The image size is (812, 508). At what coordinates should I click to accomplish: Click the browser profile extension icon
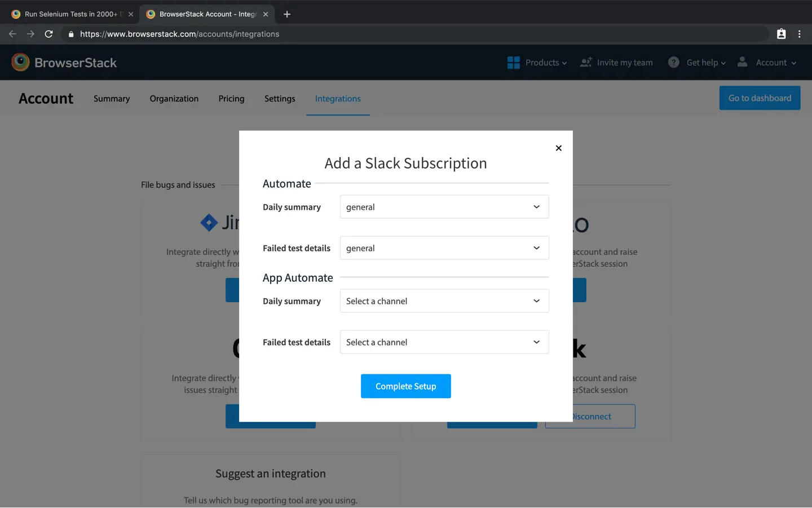point(781,34)
